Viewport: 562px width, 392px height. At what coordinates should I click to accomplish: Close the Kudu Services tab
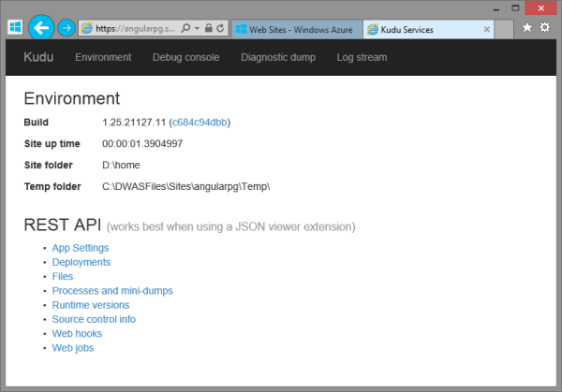click(x=486, y=29)
